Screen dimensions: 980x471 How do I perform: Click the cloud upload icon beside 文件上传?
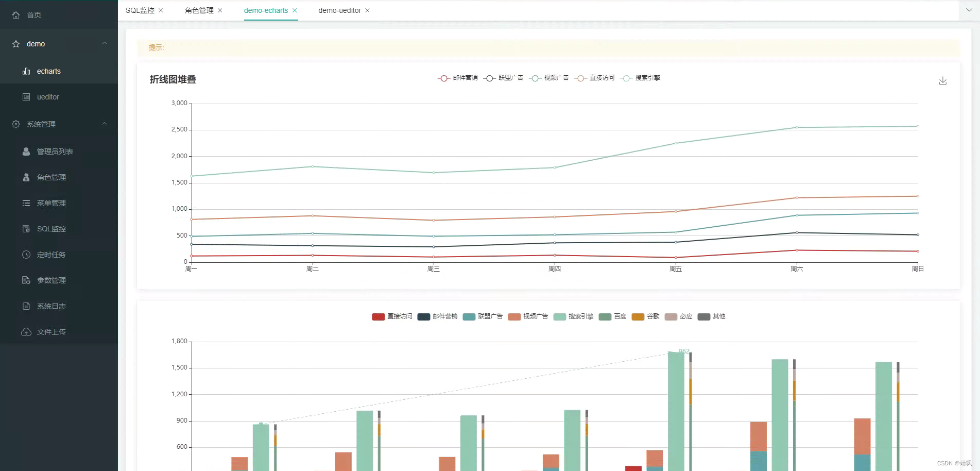[26, 332]
